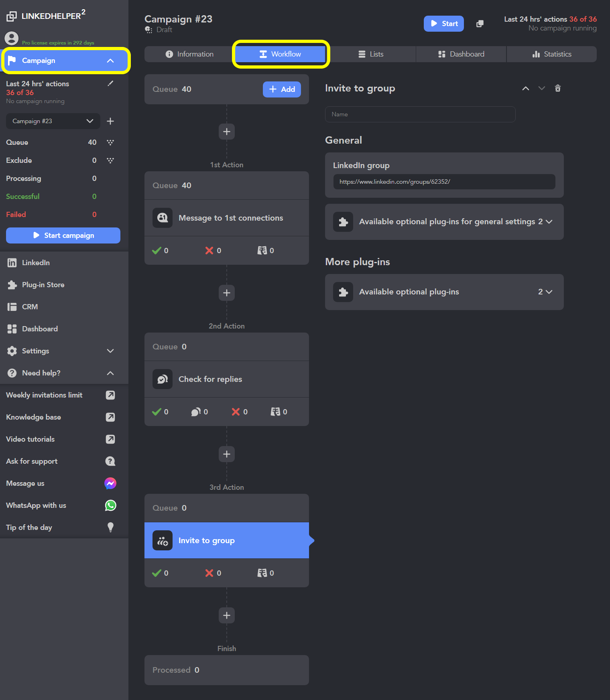610x700 pixels.
Task: Click the Start campaign button
Action: (x=63, y=235)
